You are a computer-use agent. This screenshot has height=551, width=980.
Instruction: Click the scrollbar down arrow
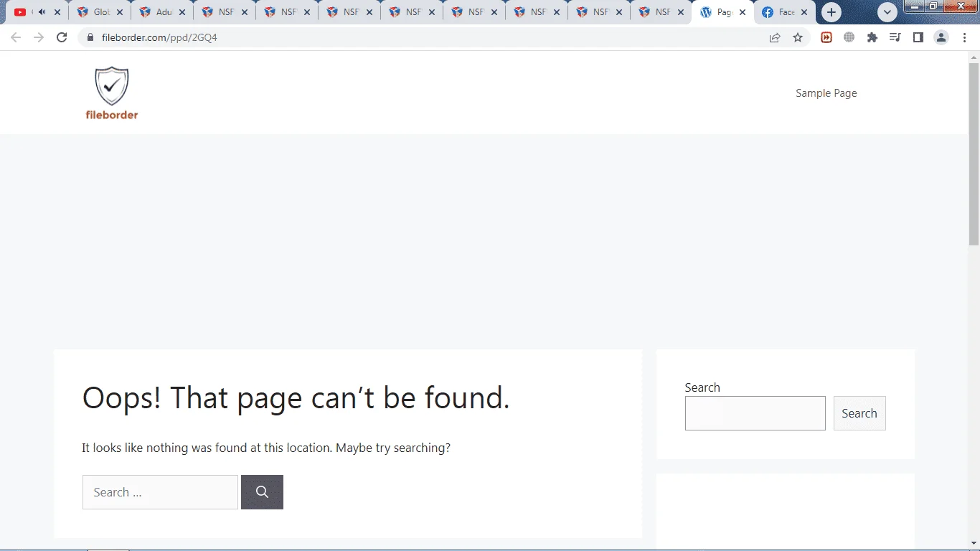[x=974, y=544]
